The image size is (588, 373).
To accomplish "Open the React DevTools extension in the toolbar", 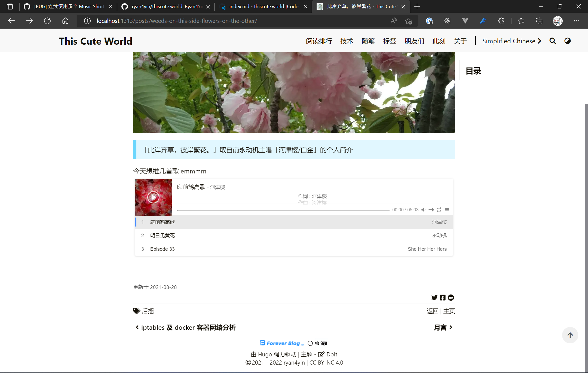I will tap(448, 21).
